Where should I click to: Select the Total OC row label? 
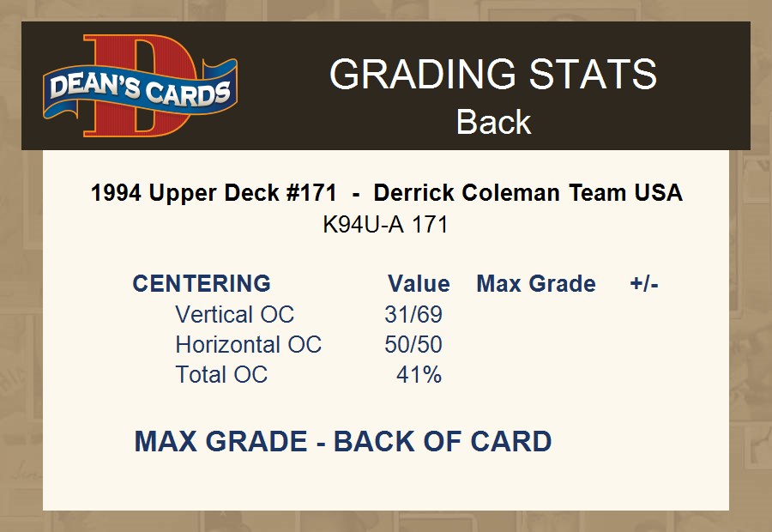(221, 375)
